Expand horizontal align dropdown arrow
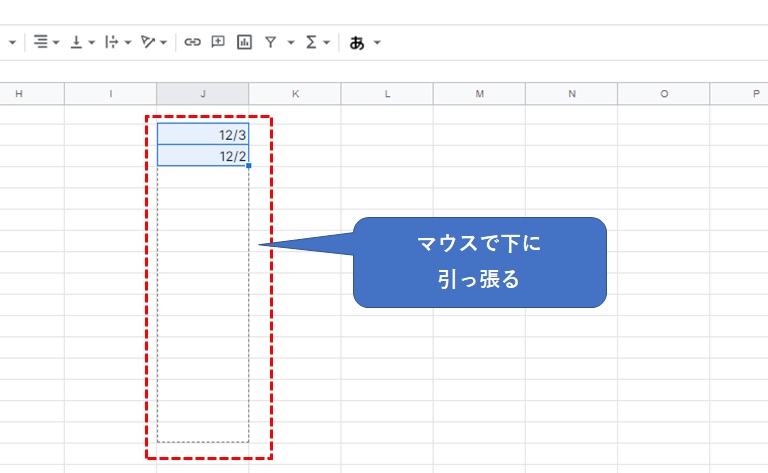The width and height of the screenshot is (768, 473). [56, 43]
